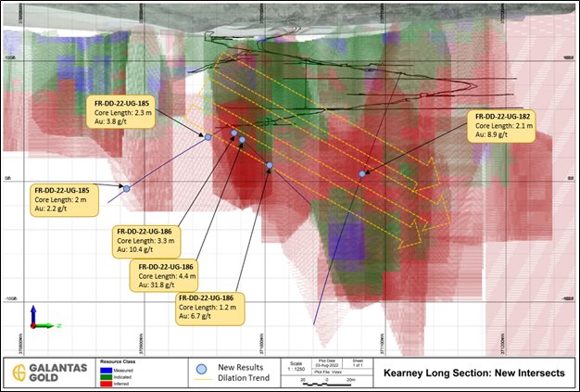Click the FR-DD-22-UG-185 callout, Core Length 2.3 m
Screen dimensions: 580x392
pos(121,110)
